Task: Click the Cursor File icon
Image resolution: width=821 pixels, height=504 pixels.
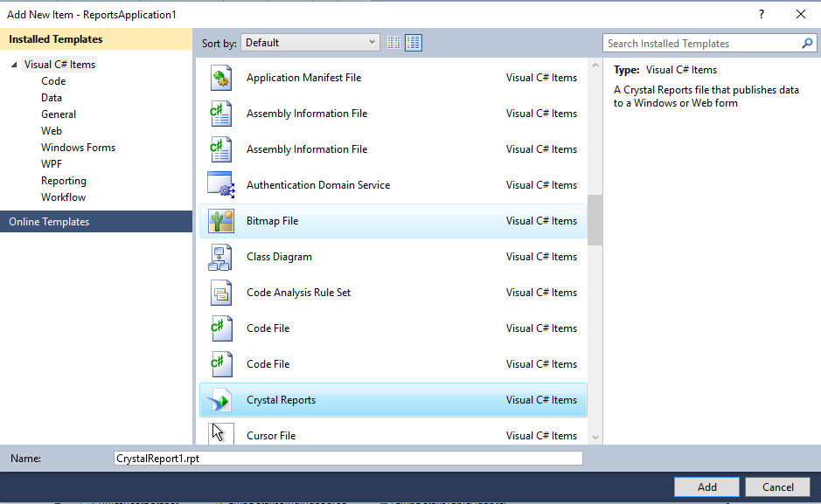Action: pos(221,434)
